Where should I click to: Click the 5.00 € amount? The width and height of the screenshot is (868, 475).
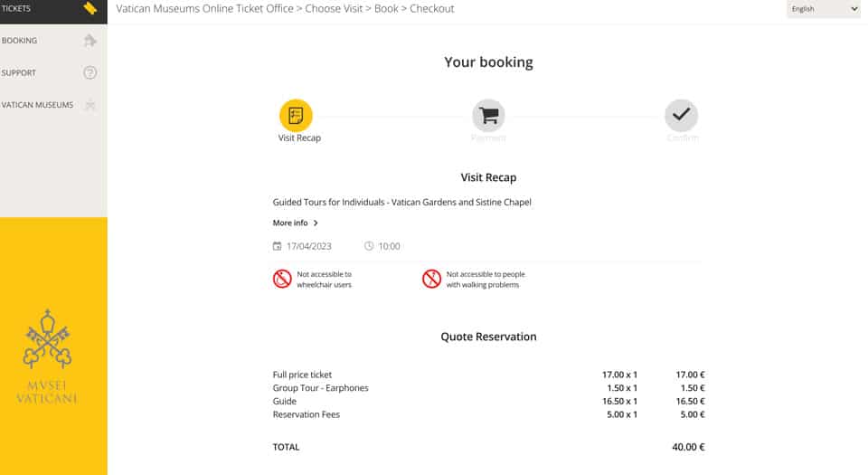(693, 414)
